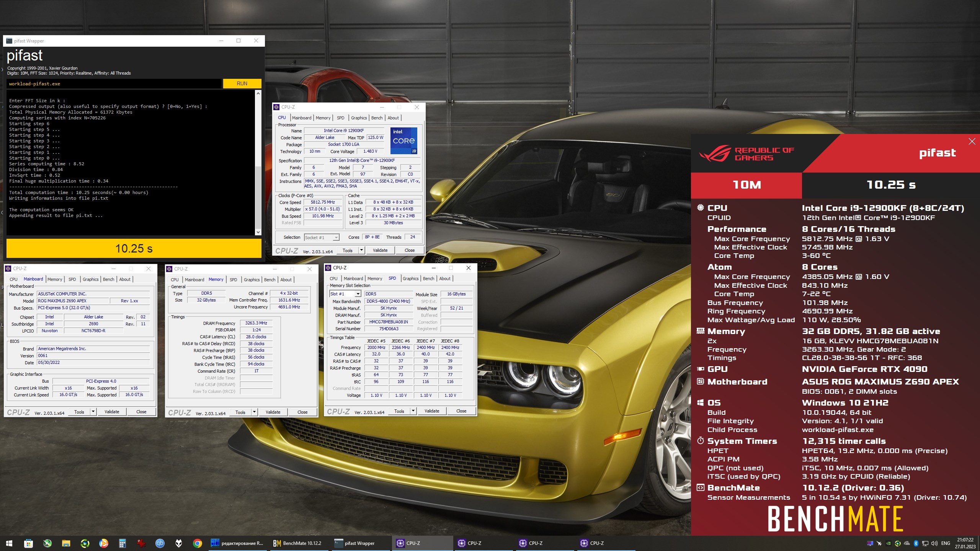Click the HMCG78MEBUA081N part number field
980x551 pixels.
389,322
